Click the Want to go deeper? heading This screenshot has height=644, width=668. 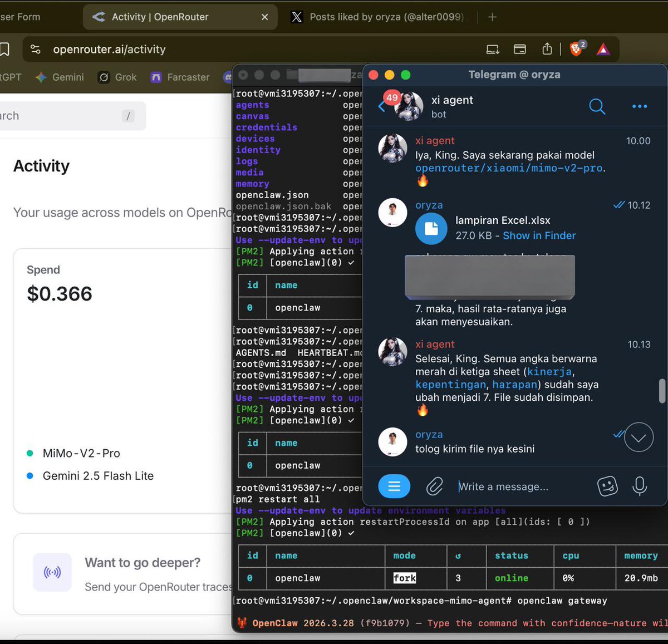pos(143,563)
